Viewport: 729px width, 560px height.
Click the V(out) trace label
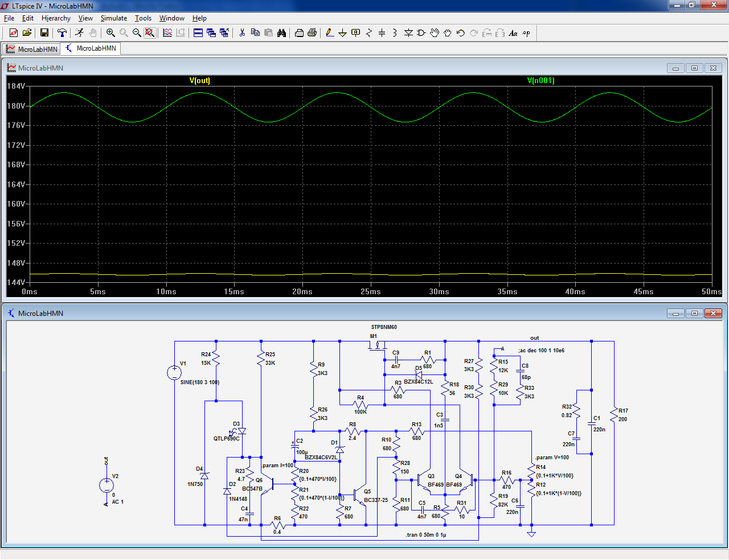pos(200,81)
